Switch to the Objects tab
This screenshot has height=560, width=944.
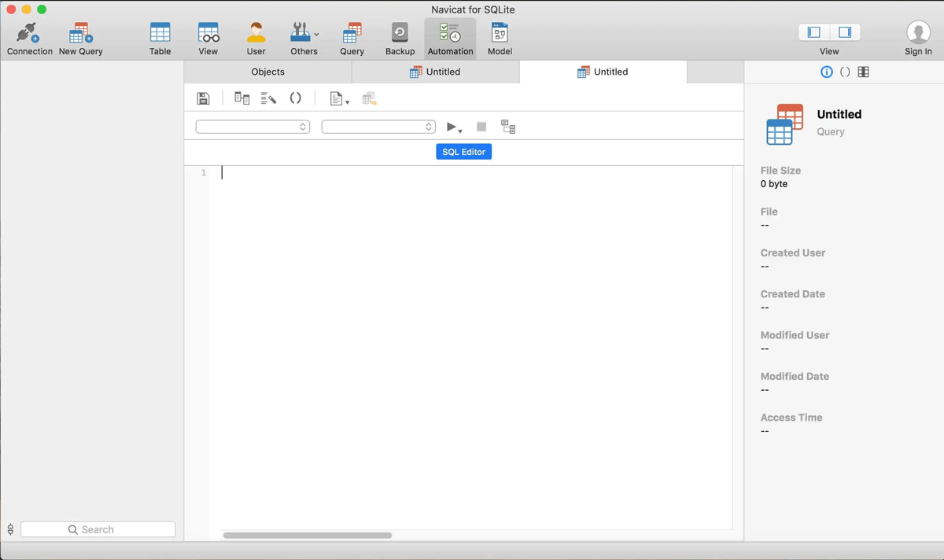(x=267, y=72)
